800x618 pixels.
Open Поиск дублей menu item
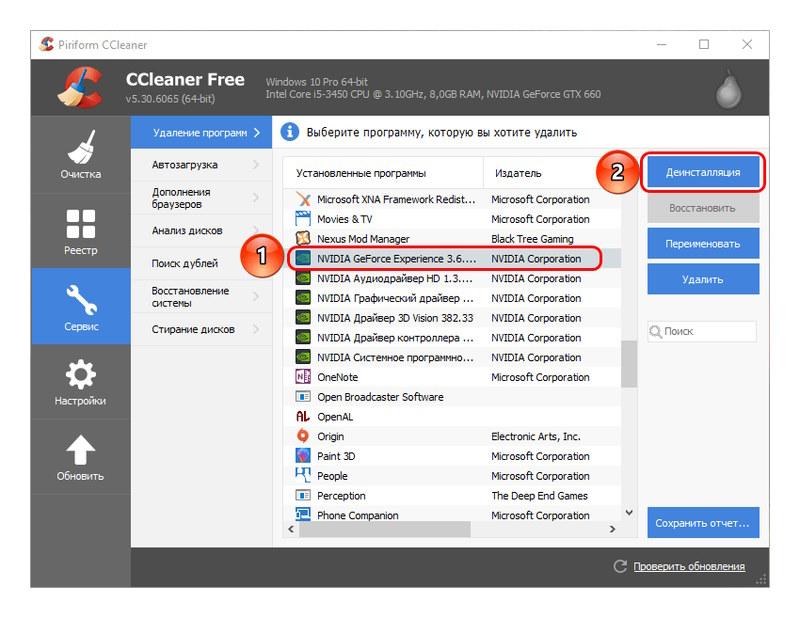[x=202, y=263]
